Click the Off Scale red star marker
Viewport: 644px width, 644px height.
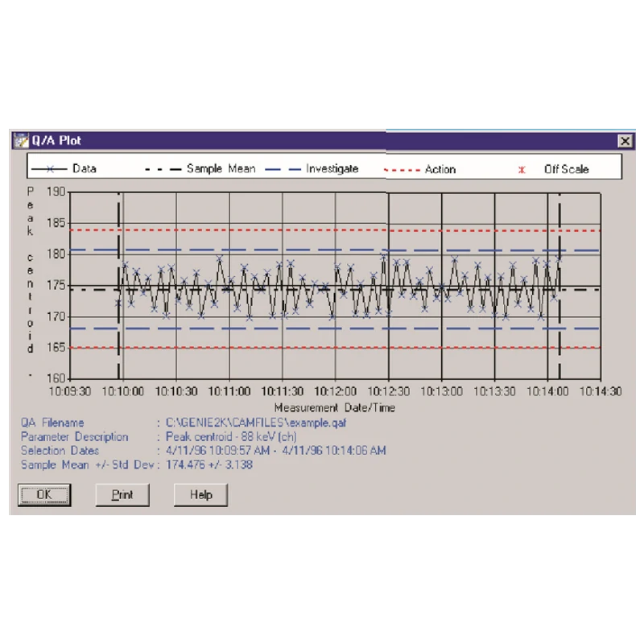click(x=522, y=170)
